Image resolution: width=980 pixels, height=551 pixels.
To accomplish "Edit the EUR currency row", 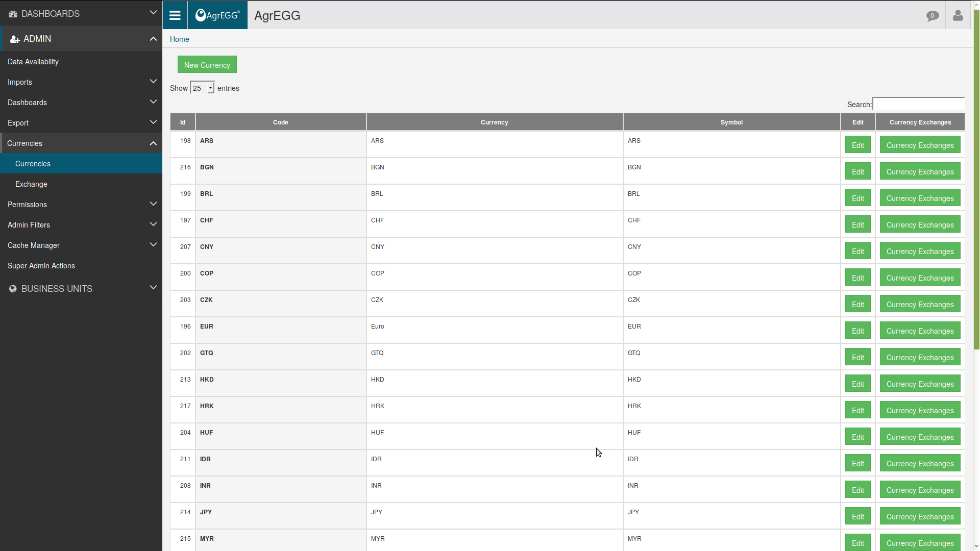I will click(858, 331).
